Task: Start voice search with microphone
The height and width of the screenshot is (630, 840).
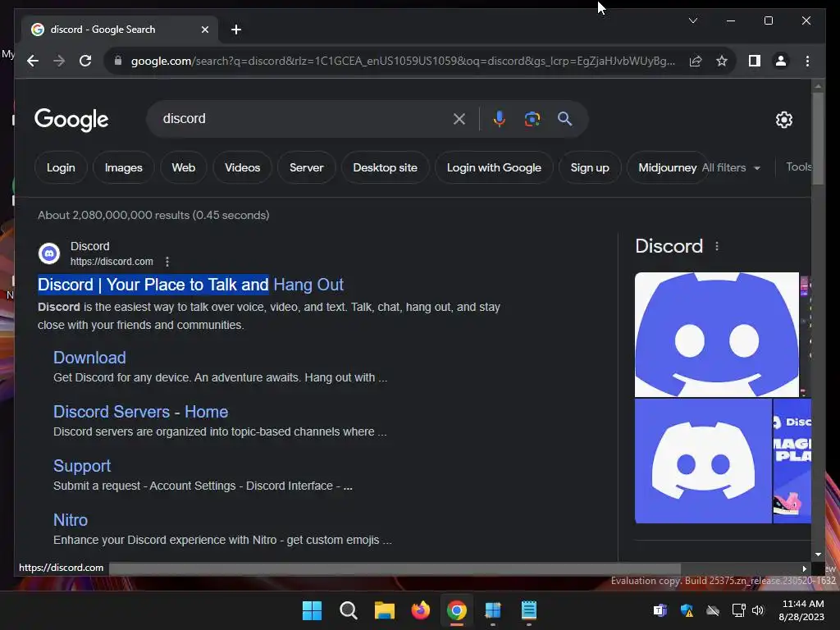Action: point(500,119)
